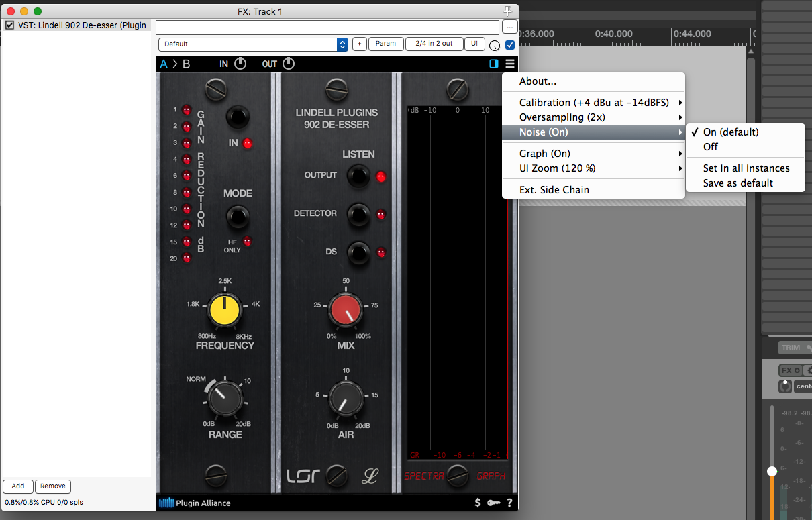
Task: Open the Param menu button
Action: pos(385,44)
